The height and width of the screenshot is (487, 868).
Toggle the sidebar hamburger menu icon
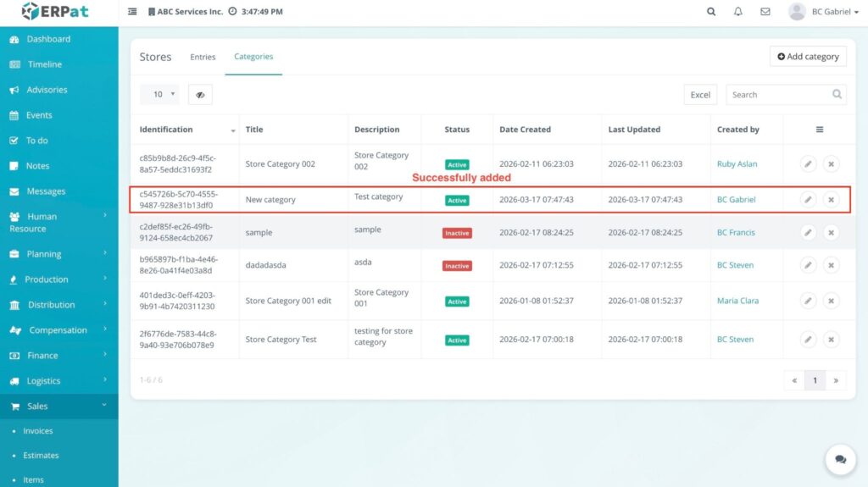[132, 12]
